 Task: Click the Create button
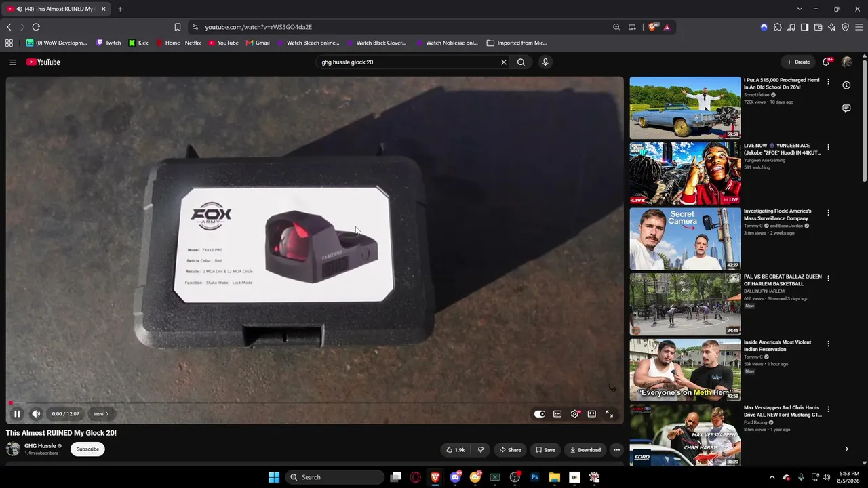797,62
